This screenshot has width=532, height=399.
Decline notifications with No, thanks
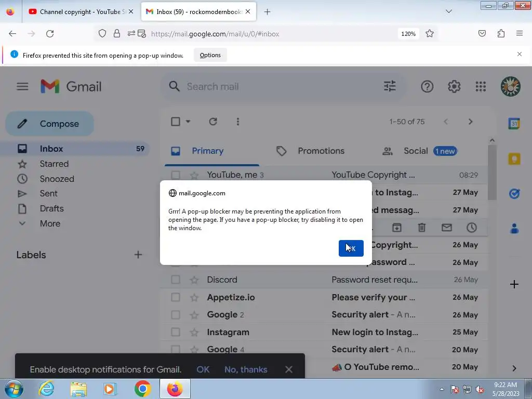point(246,369)
